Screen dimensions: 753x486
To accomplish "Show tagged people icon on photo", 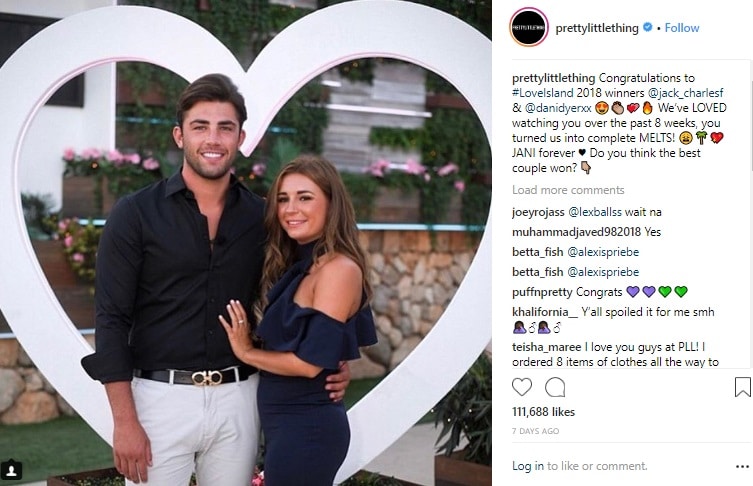I will click(11, 470).
